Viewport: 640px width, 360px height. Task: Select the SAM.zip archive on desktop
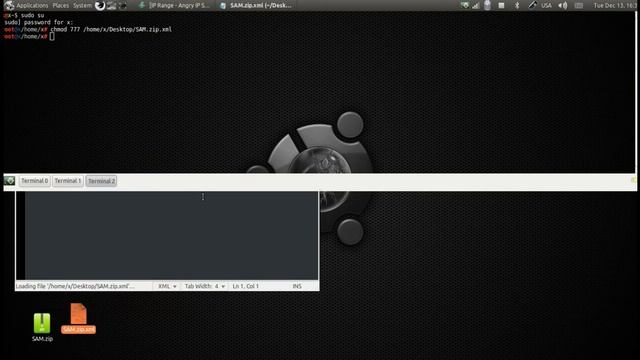(42, 327)
